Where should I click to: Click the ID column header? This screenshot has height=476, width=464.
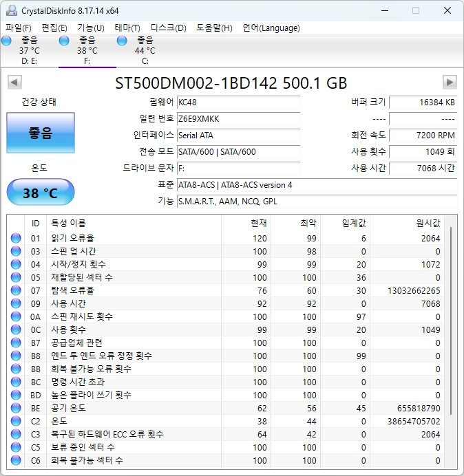[35, 223]
